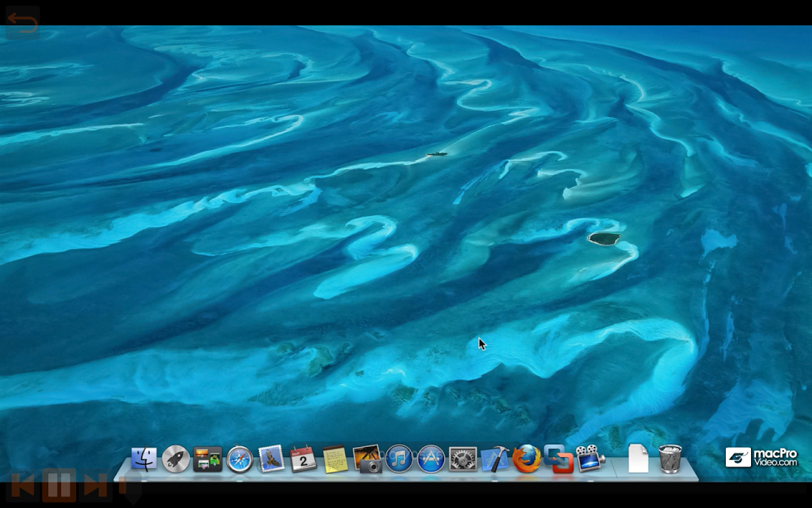Open iPhoto from the dock
812x508 pixels.
point(367,459)
